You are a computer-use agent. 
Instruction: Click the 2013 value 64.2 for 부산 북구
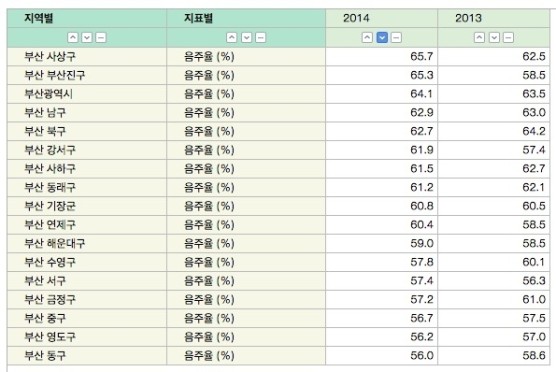tap(534, 131)
